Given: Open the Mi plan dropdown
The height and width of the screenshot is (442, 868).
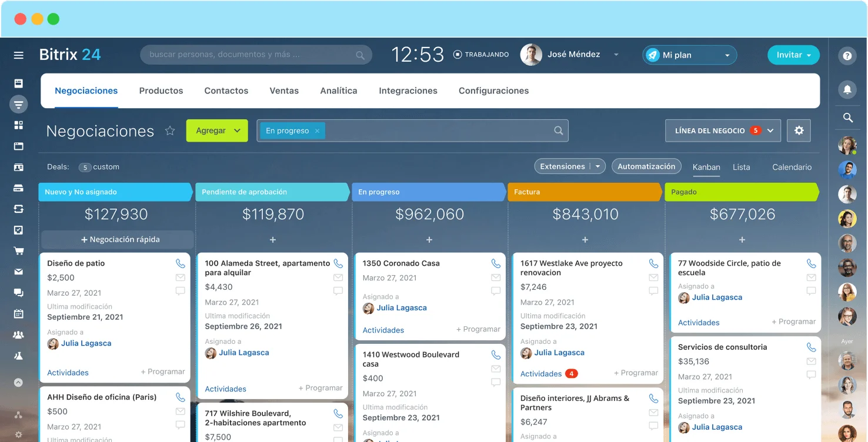Looking at the screenshot, I should click(689, 55).
